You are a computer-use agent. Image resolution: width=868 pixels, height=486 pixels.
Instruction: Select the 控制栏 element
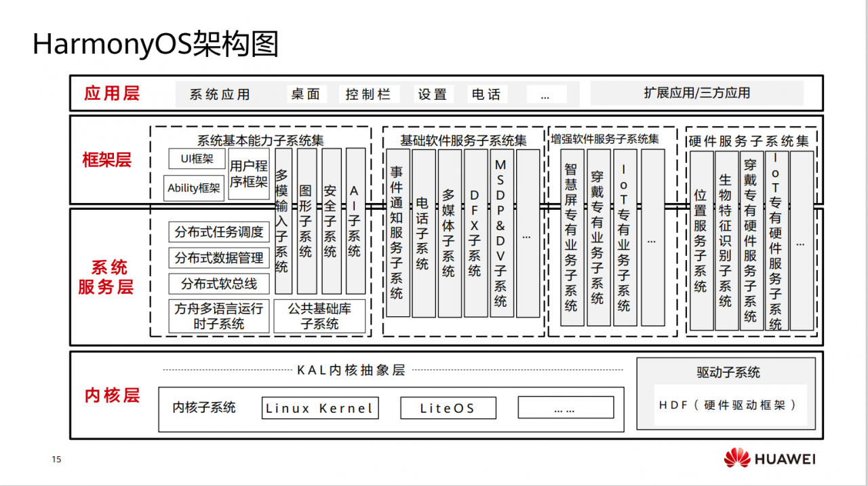point(369,94)
